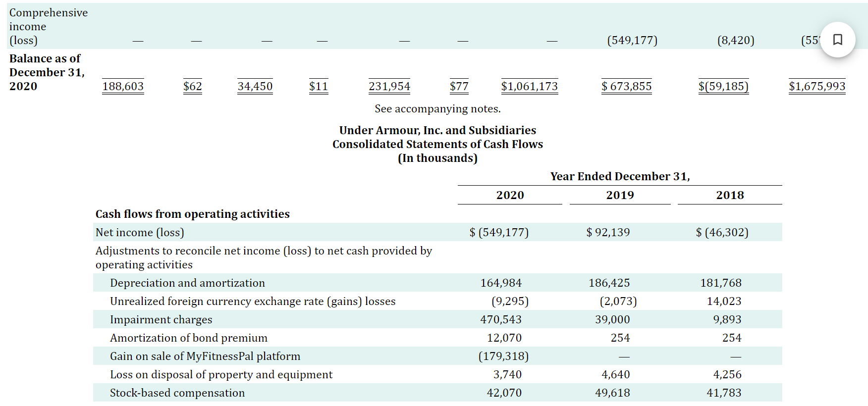Image resolution: width=868 pixels, height=406 pixels.
Task: Click 'Loss on disposal of property and equipment' label
Action: point(221,374)
